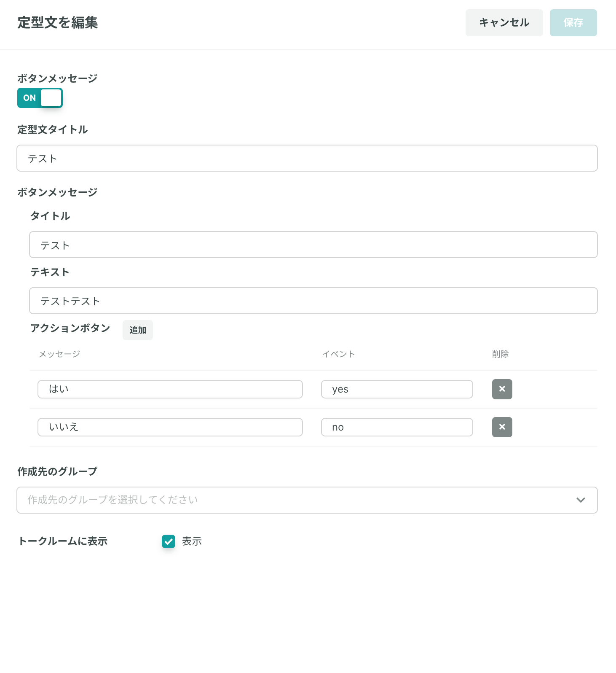This screenshot has width=616, height=673.
Task: Click the キャンセル button
Action: coord(504,23)
